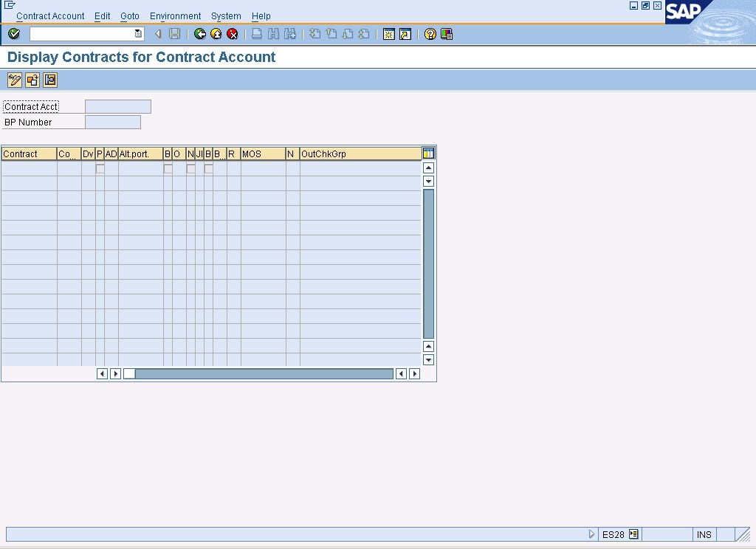
Task: Check the box under the NJI column
Action: [x=190, y=168]
